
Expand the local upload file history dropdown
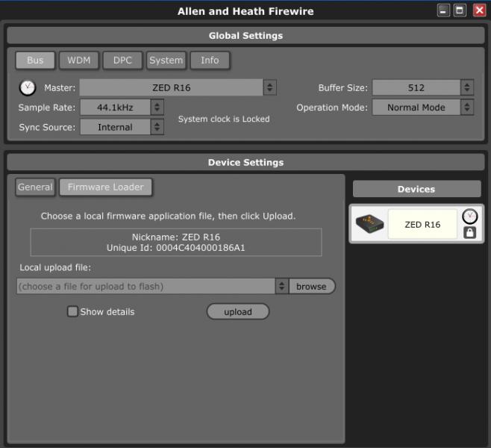[x=282, y=286]
